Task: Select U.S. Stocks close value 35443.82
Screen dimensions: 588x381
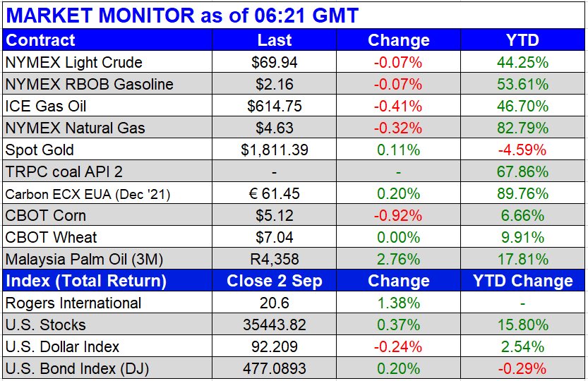Action: 275,325
